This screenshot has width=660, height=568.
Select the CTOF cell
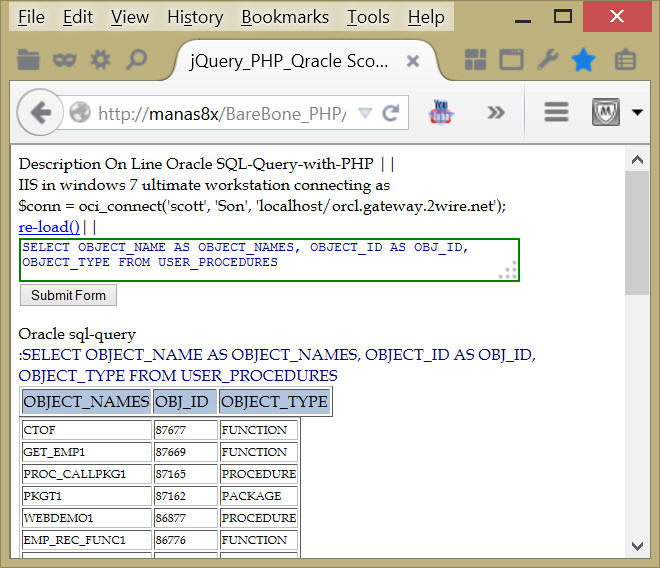pos(86,430)
